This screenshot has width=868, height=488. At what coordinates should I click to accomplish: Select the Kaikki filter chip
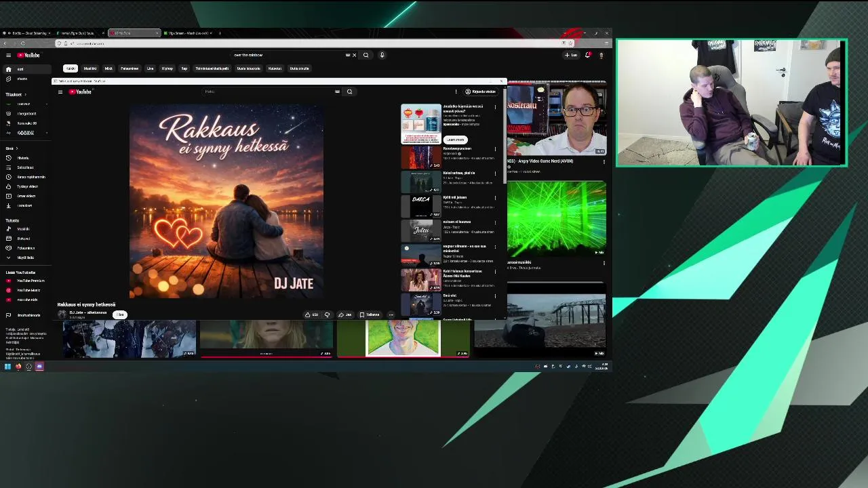tap(71, 68)
